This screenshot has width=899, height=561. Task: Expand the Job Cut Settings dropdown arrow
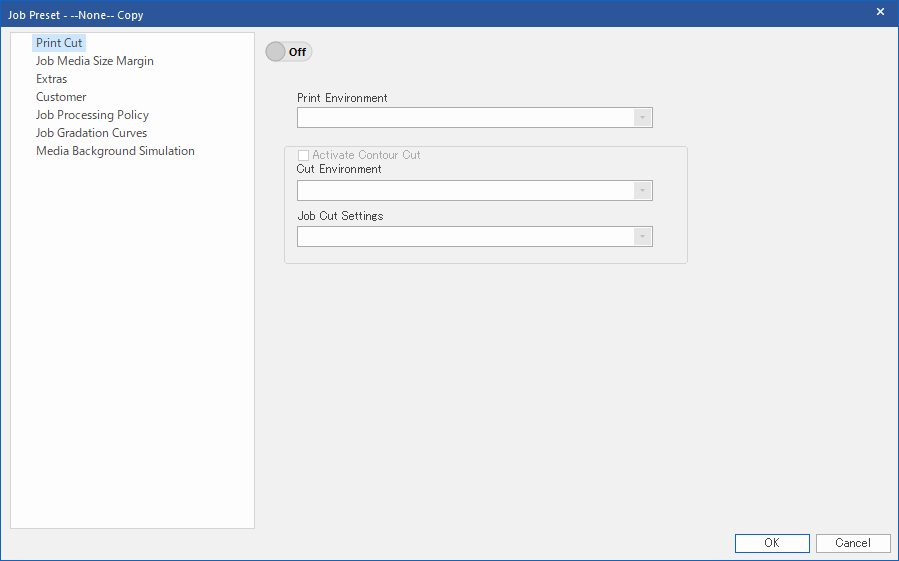[642, 236]
